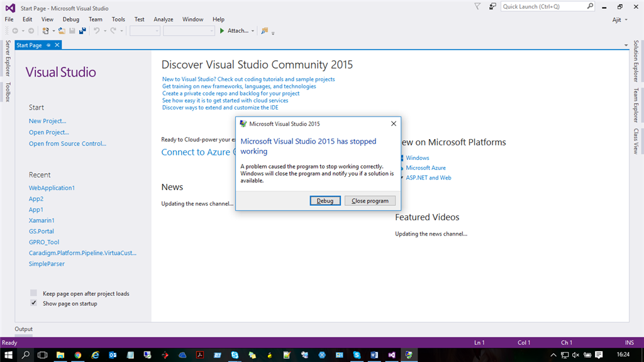The image size is (644, 362).
Task: Expand the Redo history dropdown arrow
Action: (x=121, y=31)
